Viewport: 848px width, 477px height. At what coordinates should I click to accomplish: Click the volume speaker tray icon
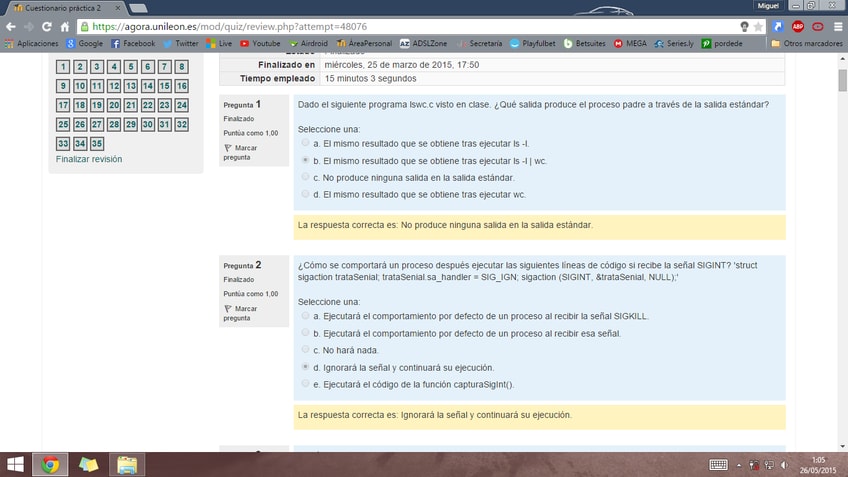[x=784, y=465]
